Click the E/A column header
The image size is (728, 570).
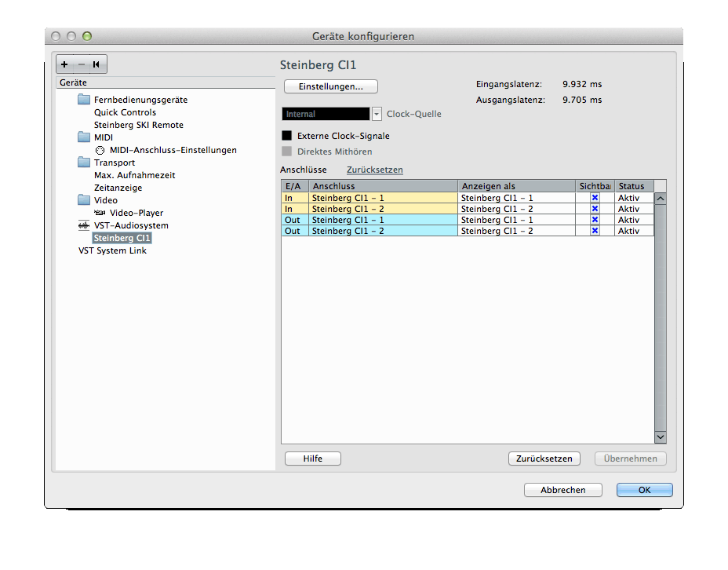(x=295, y=186)
